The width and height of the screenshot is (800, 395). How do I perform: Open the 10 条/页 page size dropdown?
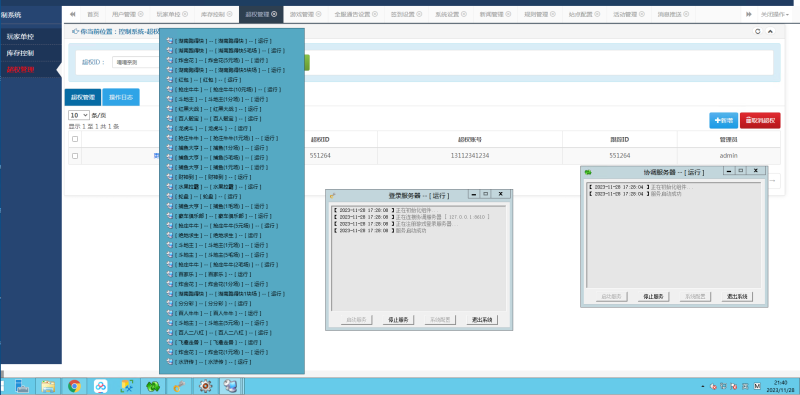tap(79, 115)
